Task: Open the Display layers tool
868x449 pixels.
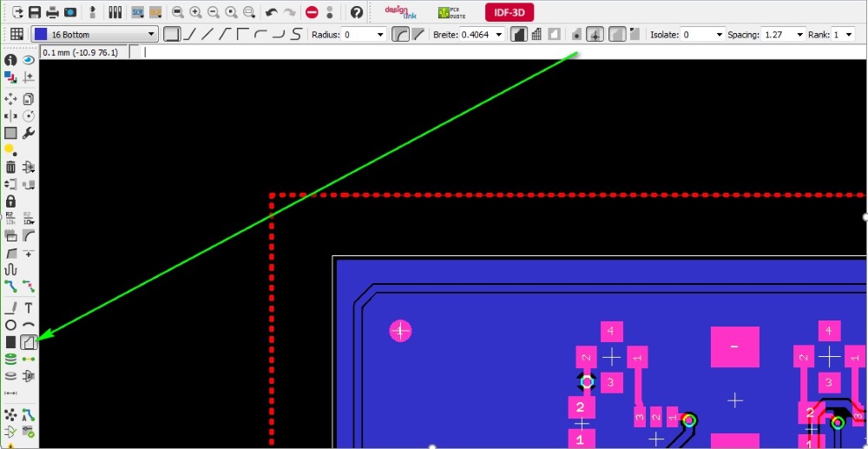Action: (x=10, y=76)
